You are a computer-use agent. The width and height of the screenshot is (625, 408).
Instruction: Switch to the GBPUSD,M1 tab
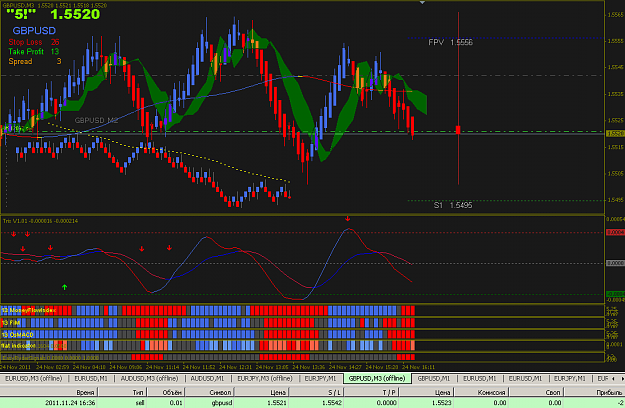434,378
